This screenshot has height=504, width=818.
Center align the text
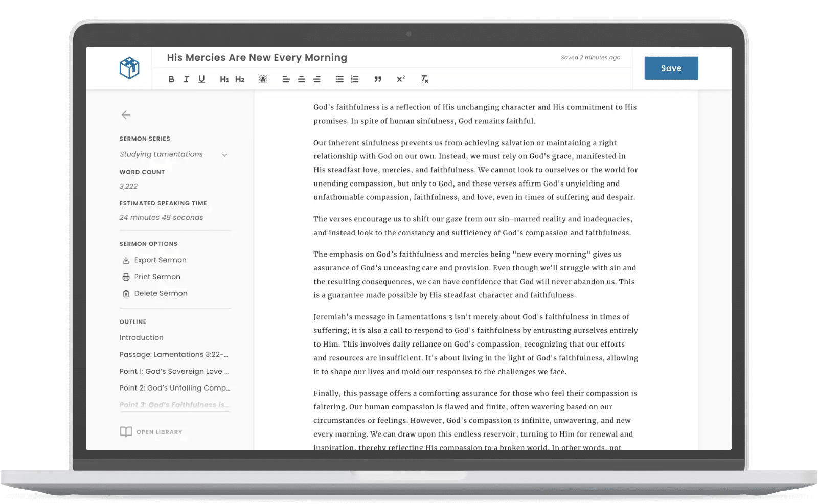[x=302, y=79]
